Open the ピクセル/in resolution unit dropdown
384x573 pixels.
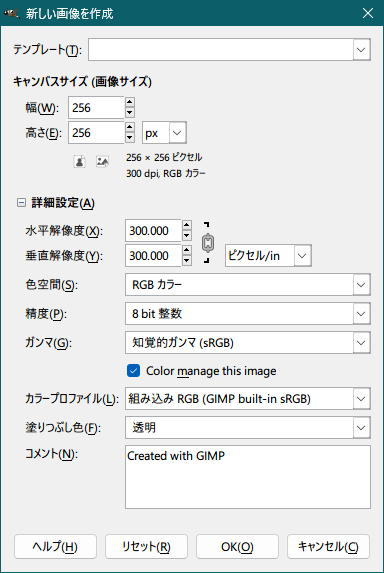(x=268, y=255)
